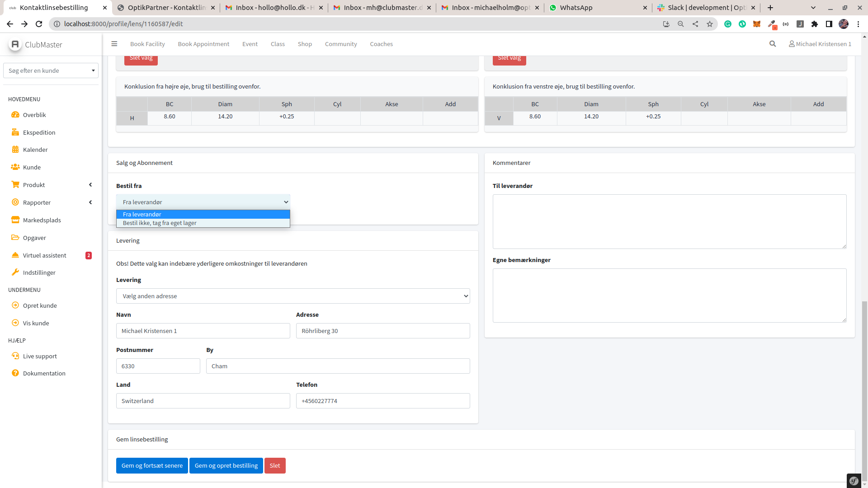Viewport: 868px width, 488px height.
Task: Open the Overblik dashboard icon
Action: [x=15, y=115]
